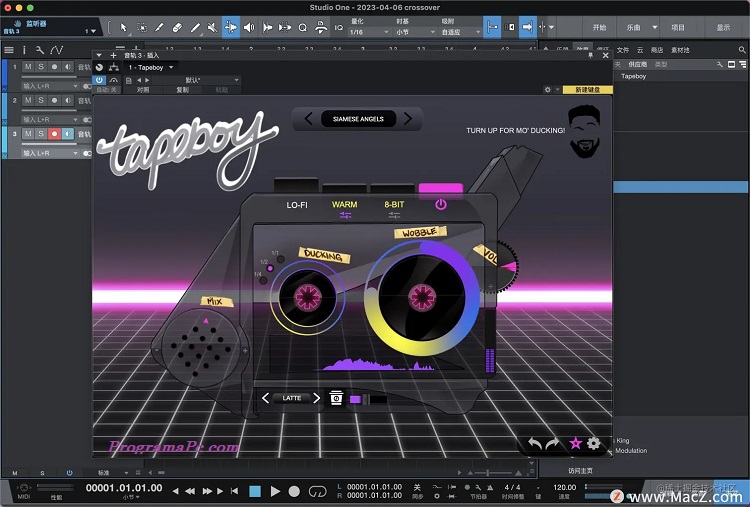Click the Copy button in plugin header
Image resolution: width=750 pixels, height=507 pixels.
[x=183, y=89]
